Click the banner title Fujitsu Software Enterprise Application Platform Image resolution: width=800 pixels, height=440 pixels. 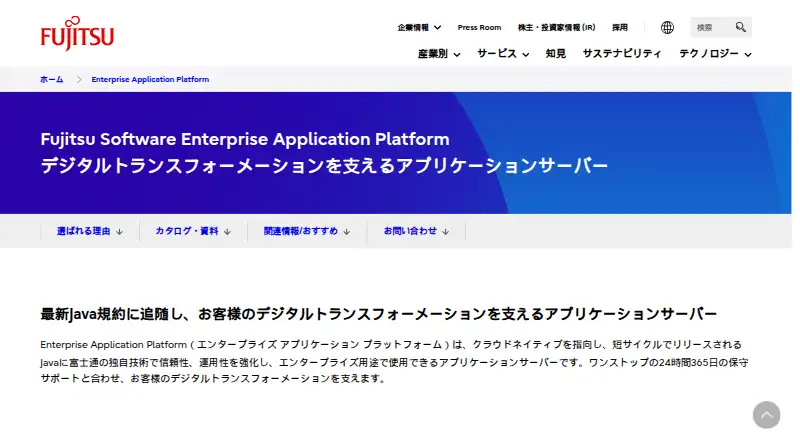245,139
